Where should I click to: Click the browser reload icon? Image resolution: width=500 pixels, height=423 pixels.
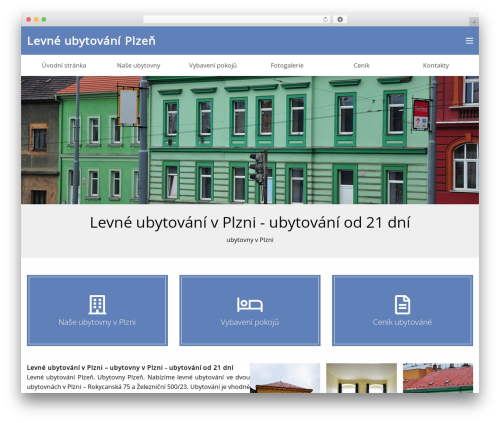[325, 20]
